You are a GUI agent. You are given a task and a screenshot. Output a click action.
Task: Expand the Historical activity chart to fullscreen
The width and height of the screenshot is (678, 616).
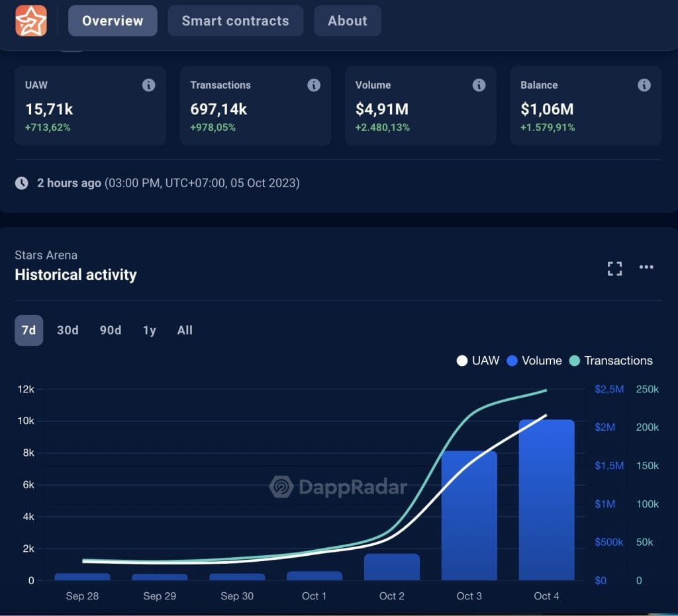click(614, 268)
